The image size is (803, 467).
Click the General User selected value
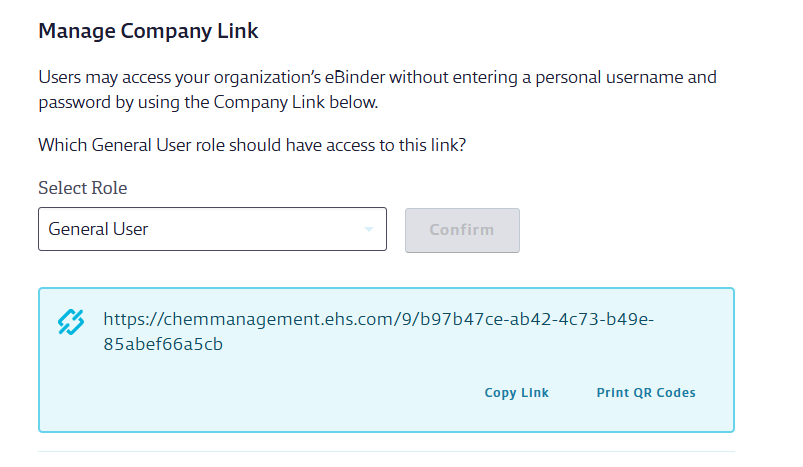pyautogui.click(x=98, y=229)
